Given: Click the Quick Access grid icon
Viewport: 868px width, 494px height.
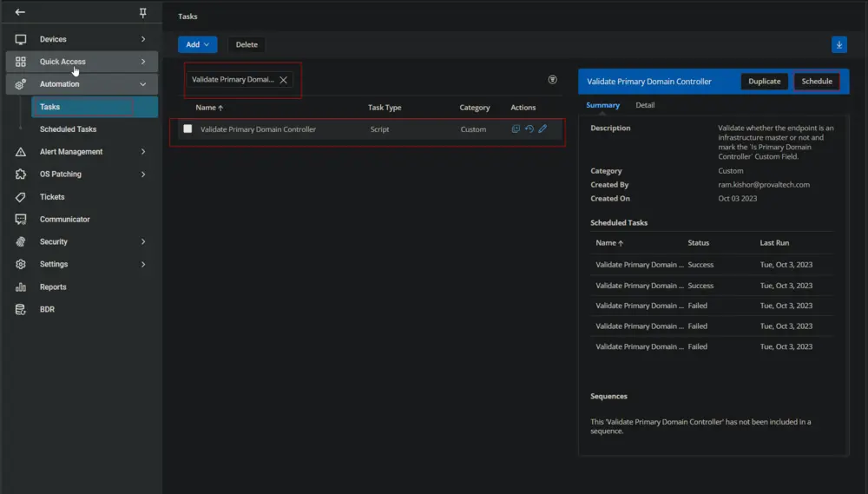Looking at the screenshot, I should click(21, 62).
